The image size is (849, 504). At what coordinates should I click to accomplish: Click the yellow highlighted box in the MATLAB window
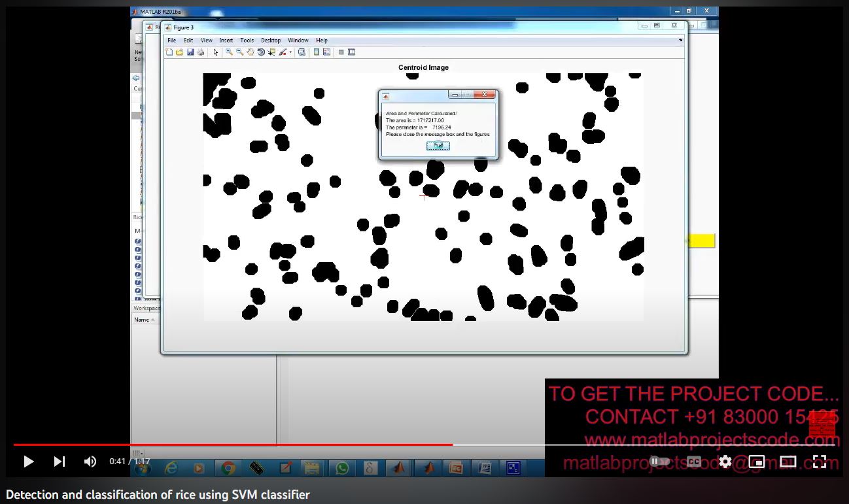[702, 241]
